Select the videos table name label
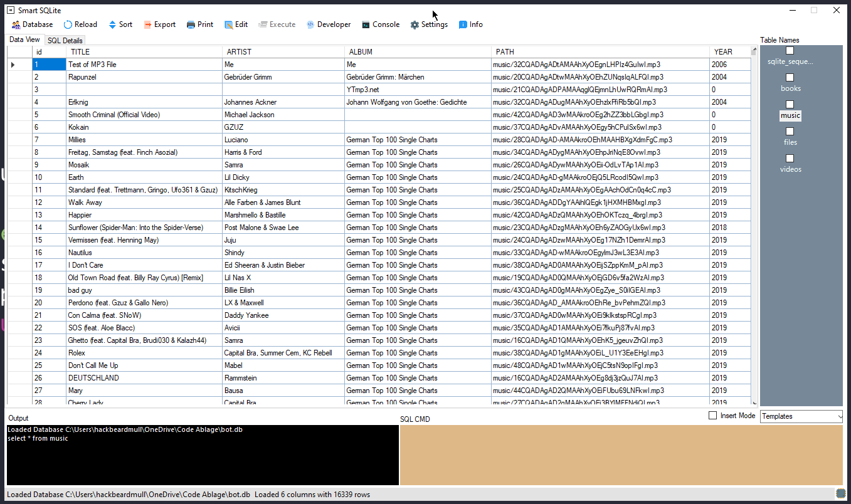The width and height of the screenshot is (851, 504). click(790, 169)
